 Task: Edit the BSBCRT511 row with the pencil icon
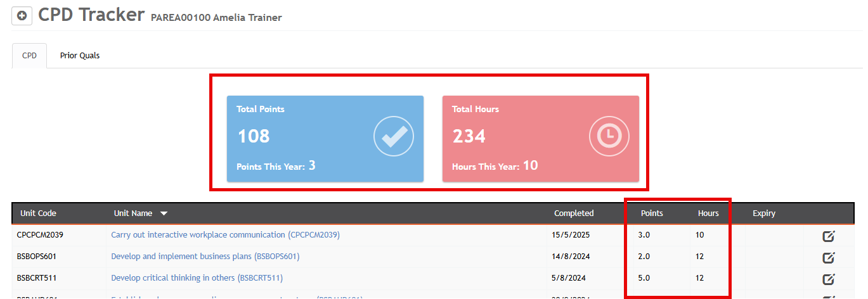(x=829, y=279)
